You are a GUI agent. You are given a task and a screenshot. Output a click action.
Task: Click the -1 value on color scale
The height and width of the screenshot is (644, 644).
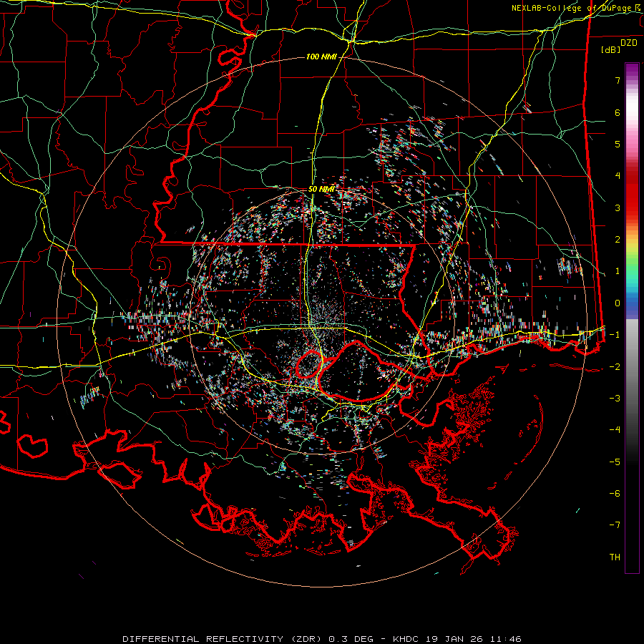[x=615, y=335]
